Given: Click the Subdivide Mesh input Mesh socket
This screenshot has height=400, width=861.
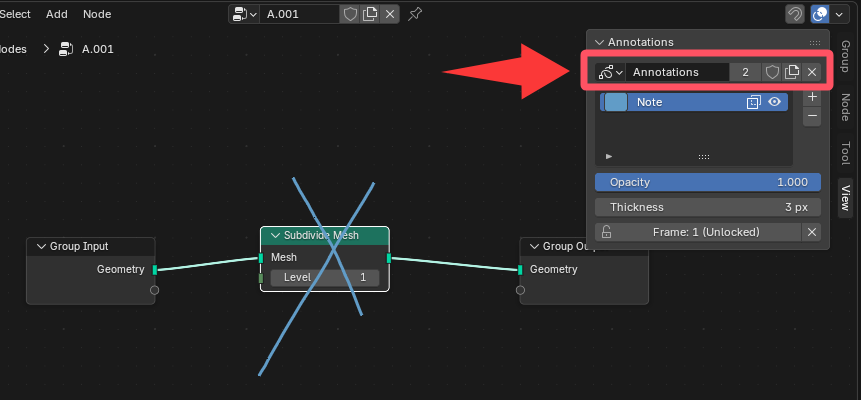Looking at the screenshot, I should (x=261, y=258).
